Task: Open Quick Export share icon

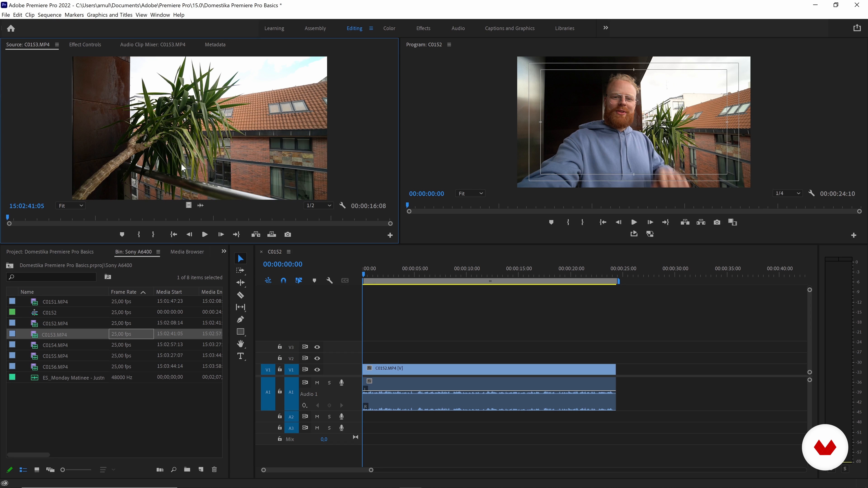Action: pos(857,28)
